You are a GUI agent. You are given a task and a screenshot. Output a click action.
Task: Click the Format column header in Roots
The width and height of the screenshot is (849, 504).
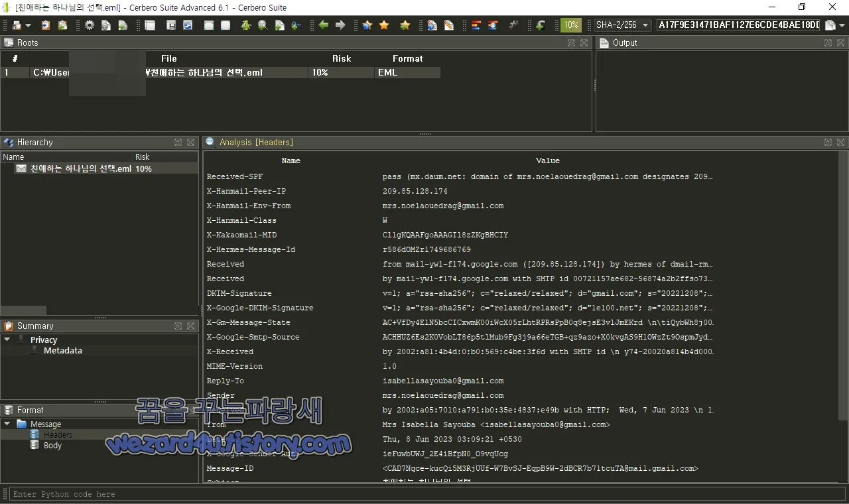(x=407, y=58)
